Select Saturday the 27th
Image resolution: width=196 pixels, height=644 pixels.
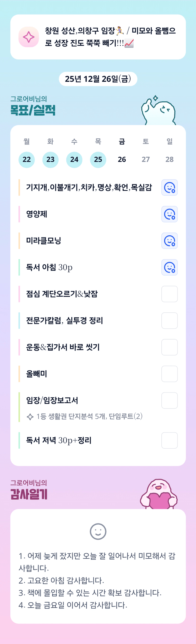[x=146, y=160]
